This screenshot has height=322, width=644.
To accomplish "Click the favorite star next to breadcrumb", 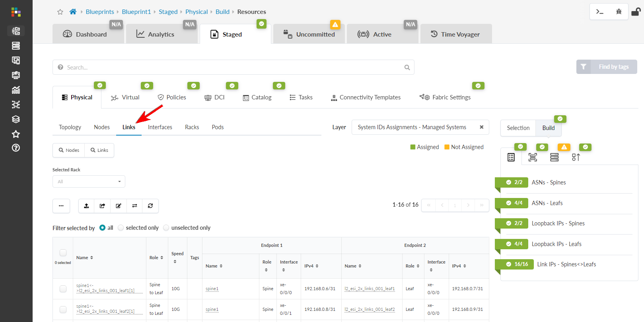I will pyautogui.click(x=60, y=12).
